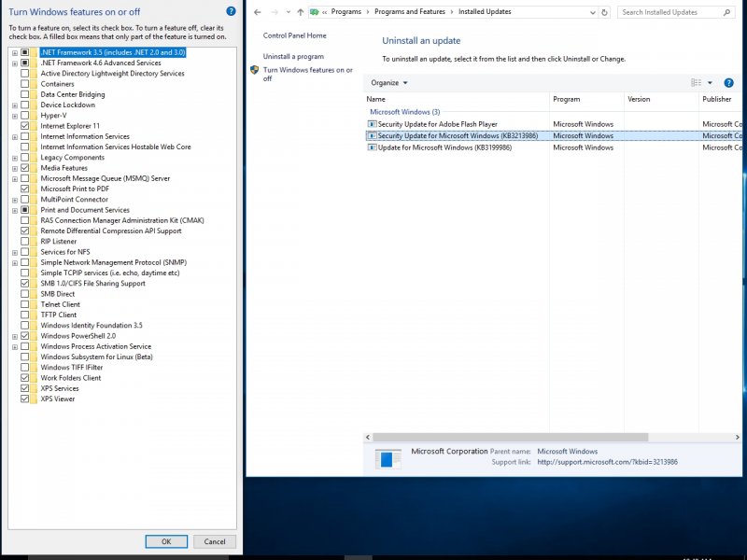Click folder icon next to Media Features
This screenshot has width=747, height=560.
[34, 168]
